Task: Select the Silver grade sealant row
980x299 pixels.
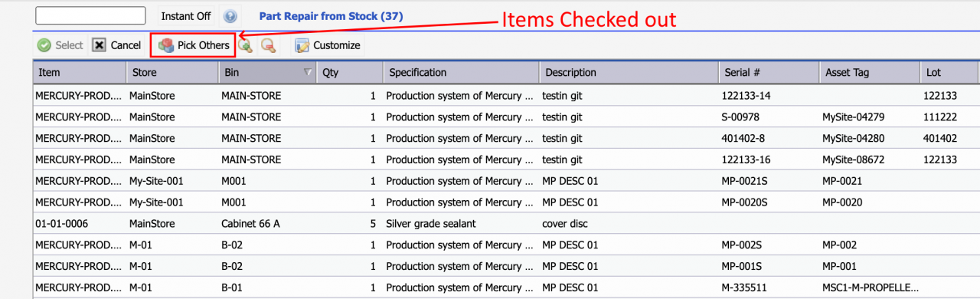Action: (x=506, y=224)
